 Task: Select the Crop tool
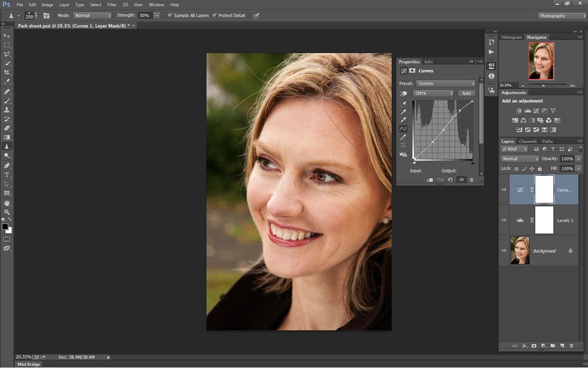pos(7,73)
